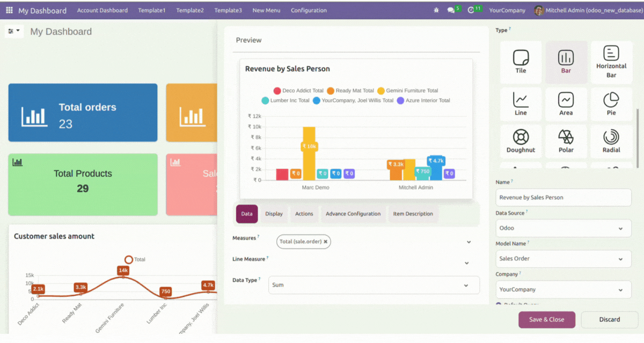Click the Save & Close button
The image size is (644, 343).
[x=546, y=320]
